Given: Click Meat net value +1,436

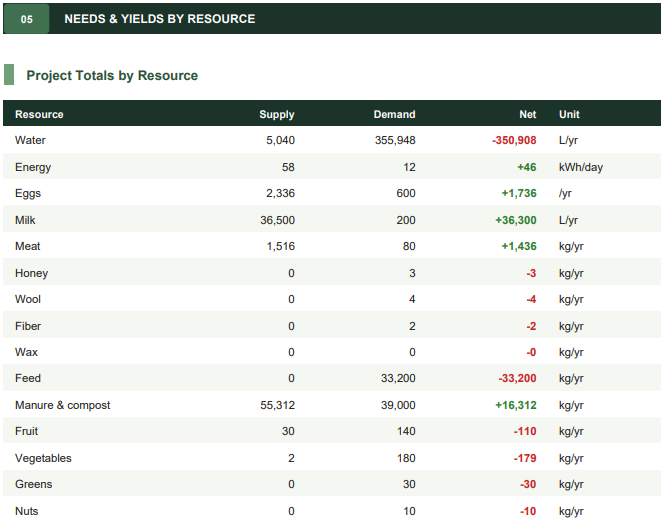Looking at the screenshot, I should pyautogui.click(x=519, y=246).
